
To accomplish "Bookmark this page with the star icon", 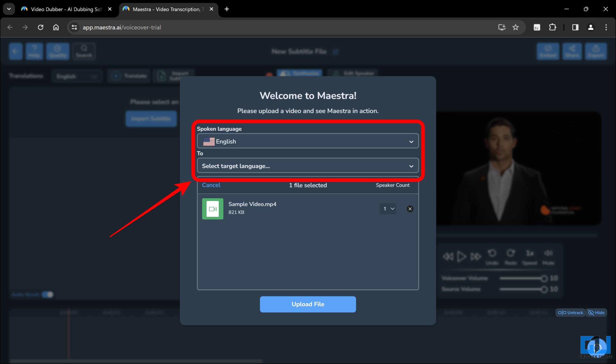I will 515,27.
